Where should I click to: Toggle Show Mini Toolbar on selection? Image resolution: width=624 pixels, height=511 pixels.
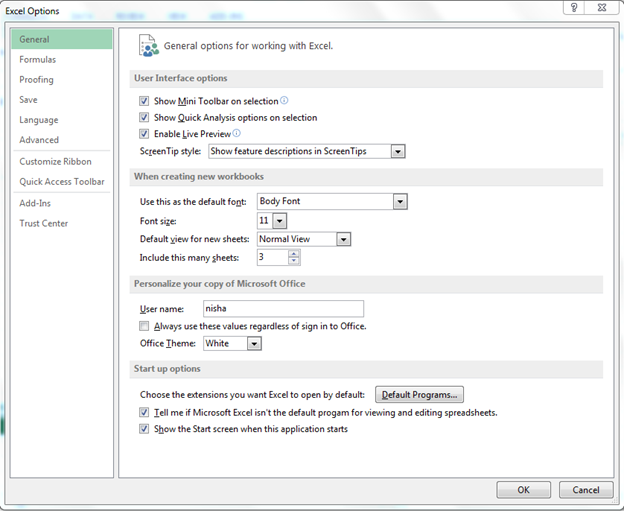pyautogui.click(x=144, y=101)
